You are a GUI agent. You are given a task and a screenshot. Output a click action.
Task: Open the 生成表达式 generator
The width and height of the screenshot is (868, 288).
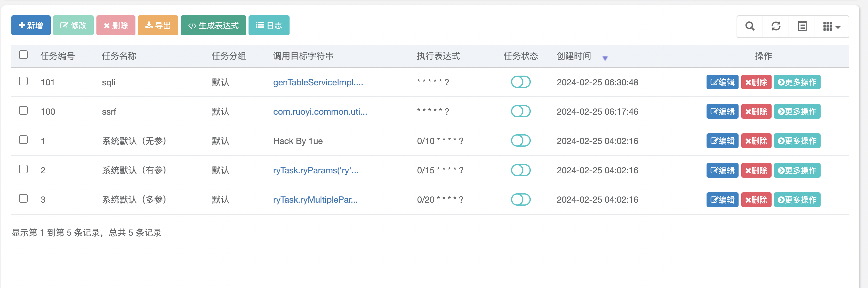[213, 25]
